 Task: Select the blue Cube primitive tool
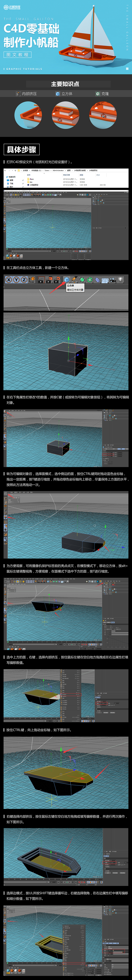(x=67, y=280)
